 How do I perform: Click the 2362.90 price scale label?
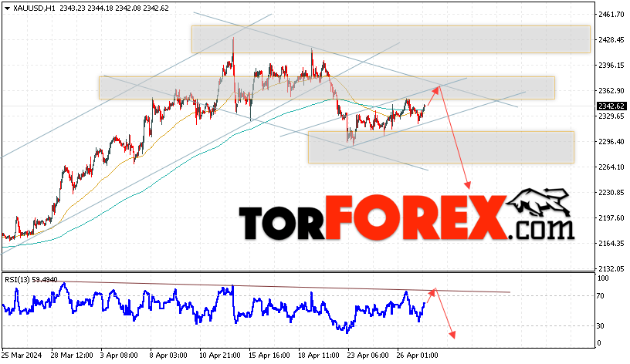pos(611,91)
